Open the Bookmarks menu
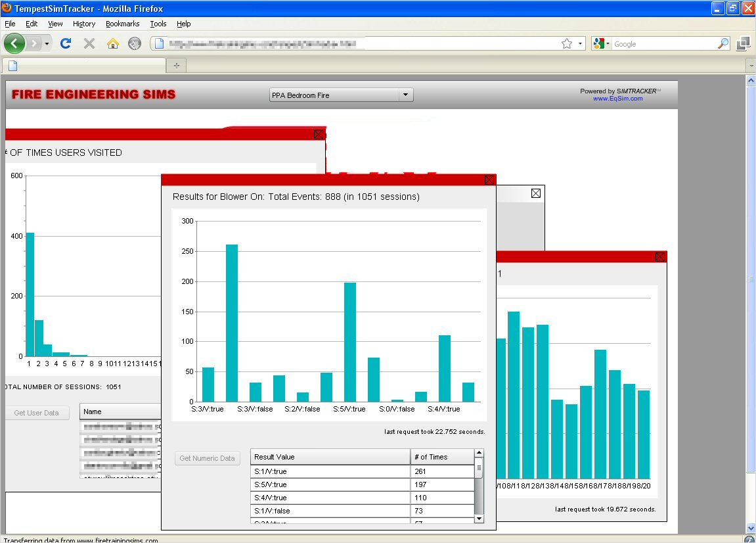This screenshot has height=543, width=756. pos(122,24)
